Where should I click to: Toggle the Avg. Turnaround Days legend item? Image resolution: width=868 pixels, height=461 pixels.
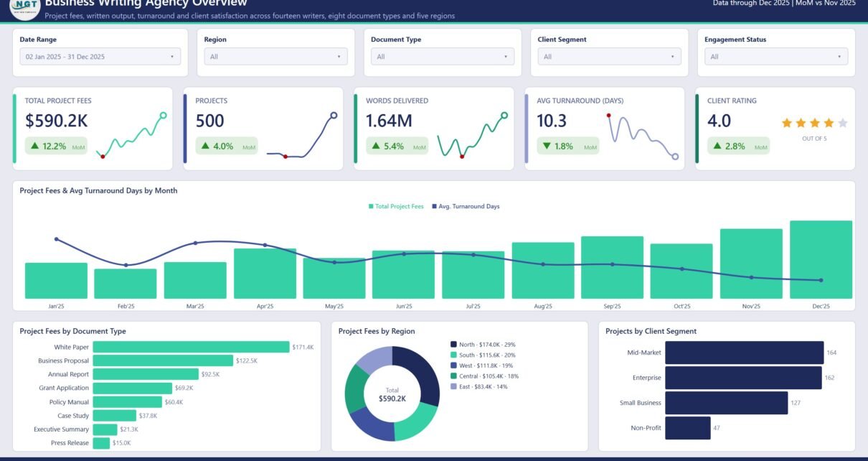pos(466,207)
